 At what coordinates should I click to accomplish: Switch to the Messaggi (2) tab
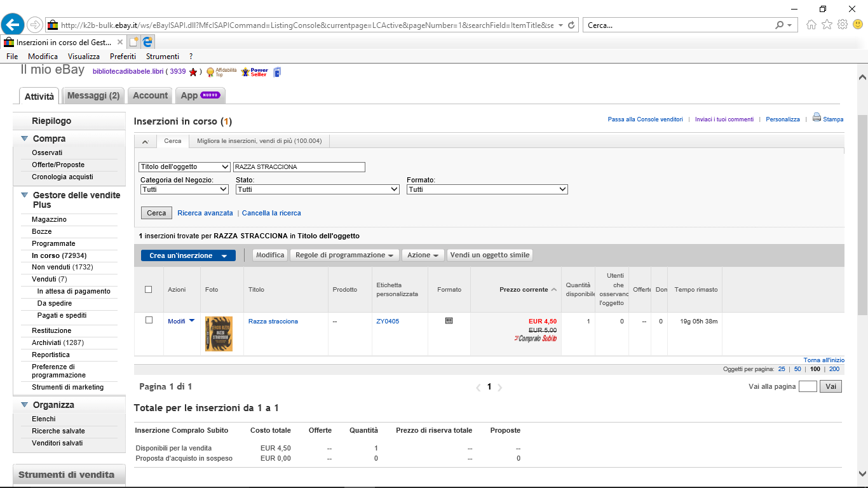pos(93,95)
